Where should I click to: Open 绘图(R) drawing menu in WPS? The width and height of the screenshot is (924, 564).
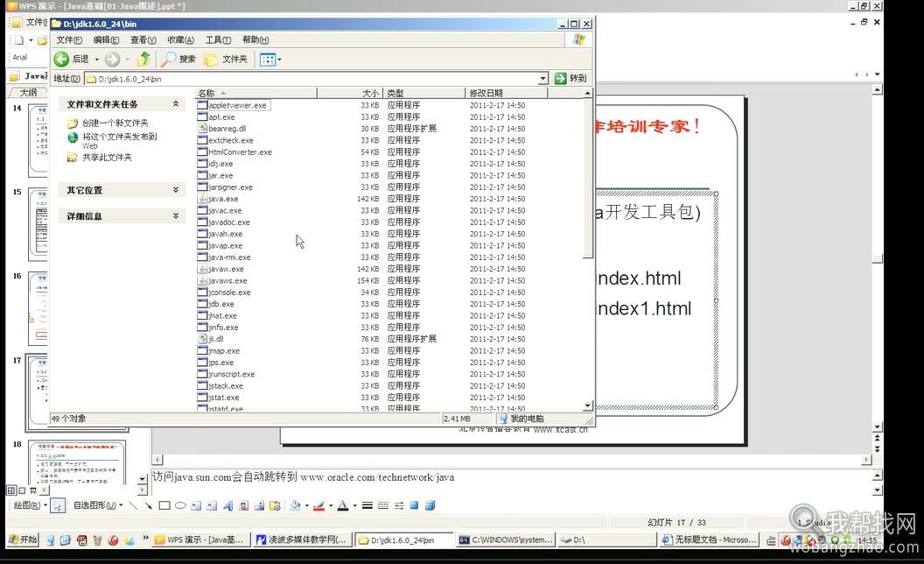(x=30, y=505)
